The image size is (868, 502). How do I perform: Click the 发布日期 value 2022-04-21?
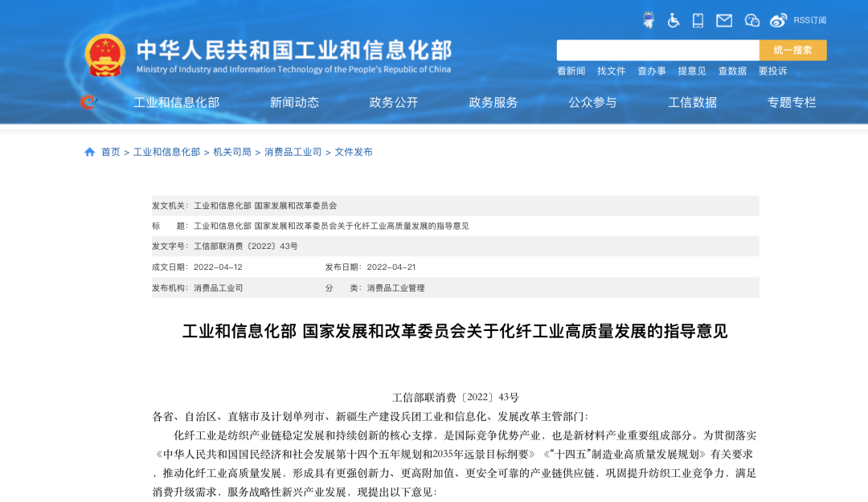click(391, 267)
